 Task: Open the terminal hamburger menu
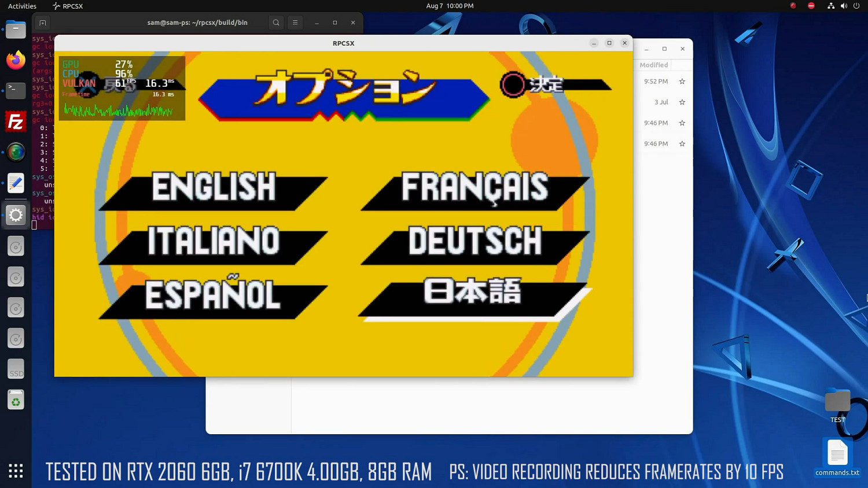pos(295,23)
